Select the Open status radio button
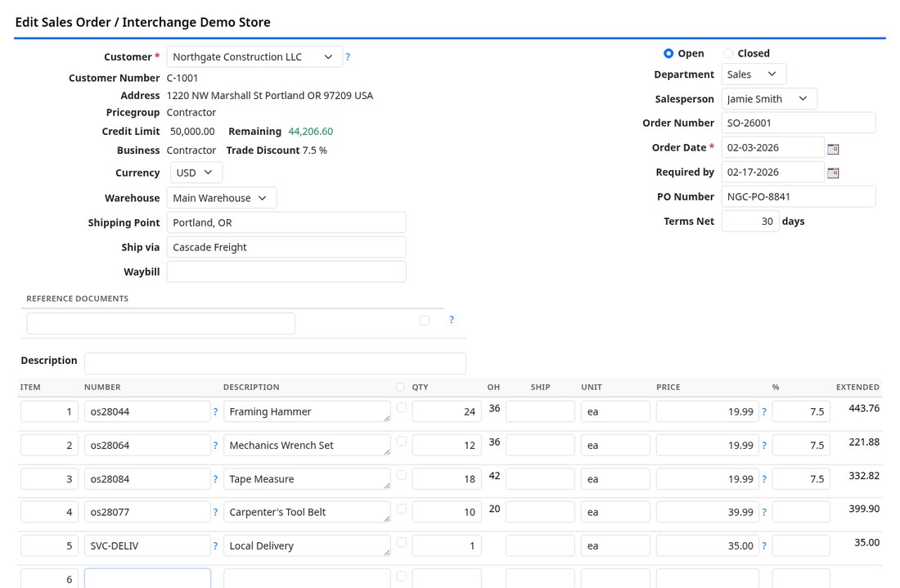The width and height of the screenshot is (900, 588). 668,53
